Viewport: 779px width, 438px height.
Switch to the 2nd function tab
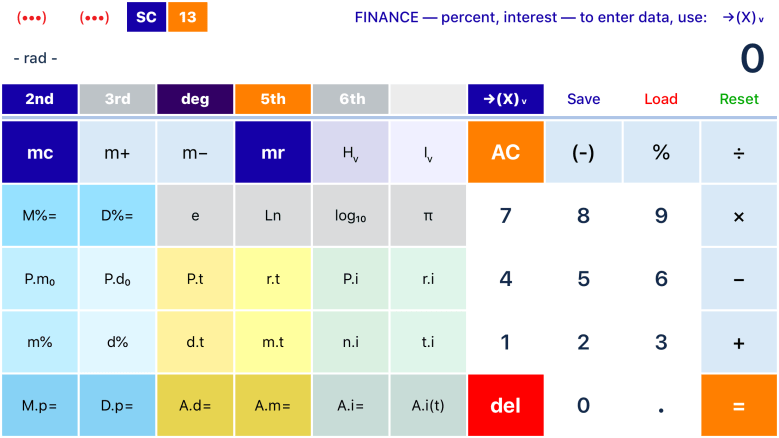[39, 99]
